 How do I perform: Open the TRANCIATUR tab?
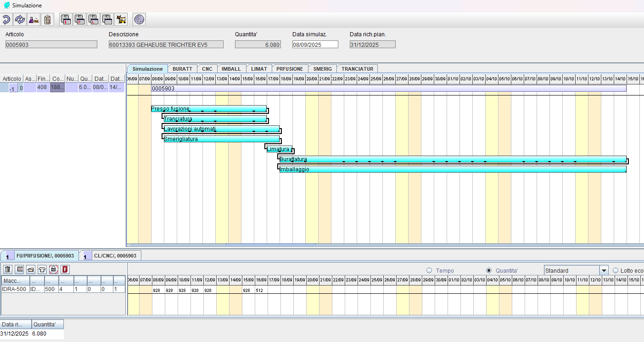(x=357, y=69)
